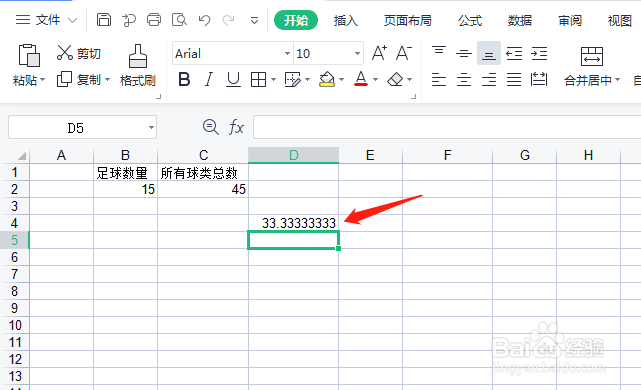The height and width of the screenshot is (390, 641).
Task: Switch to the 开始 tab
Action: click(x=296, y=20)
